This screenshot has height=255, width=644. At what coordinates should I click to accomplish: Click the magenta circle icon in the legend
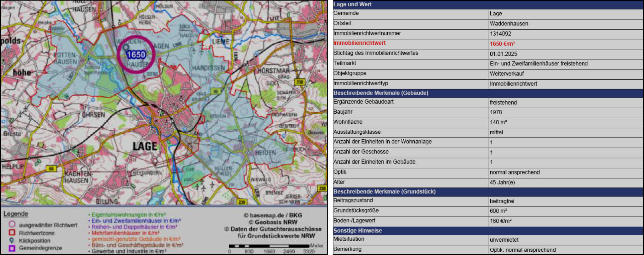point(12,225)
